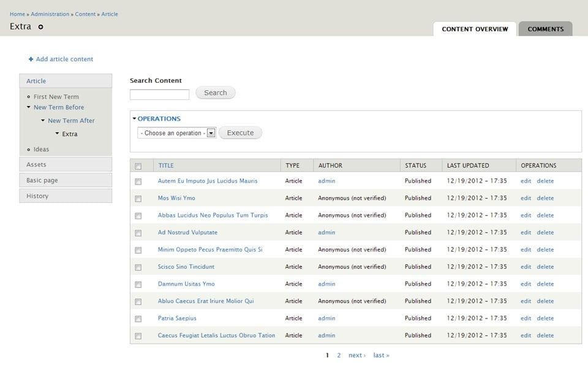
Task: Collapse the New Term After tree arrow
Action: coord(43,121)
